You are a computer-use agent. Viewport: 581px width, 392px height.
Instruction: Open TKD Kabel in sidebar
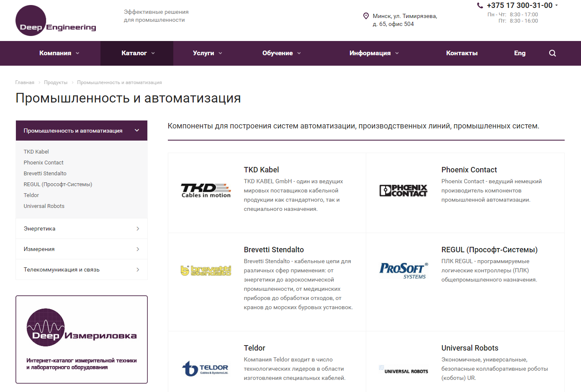(x=36, y=151)
